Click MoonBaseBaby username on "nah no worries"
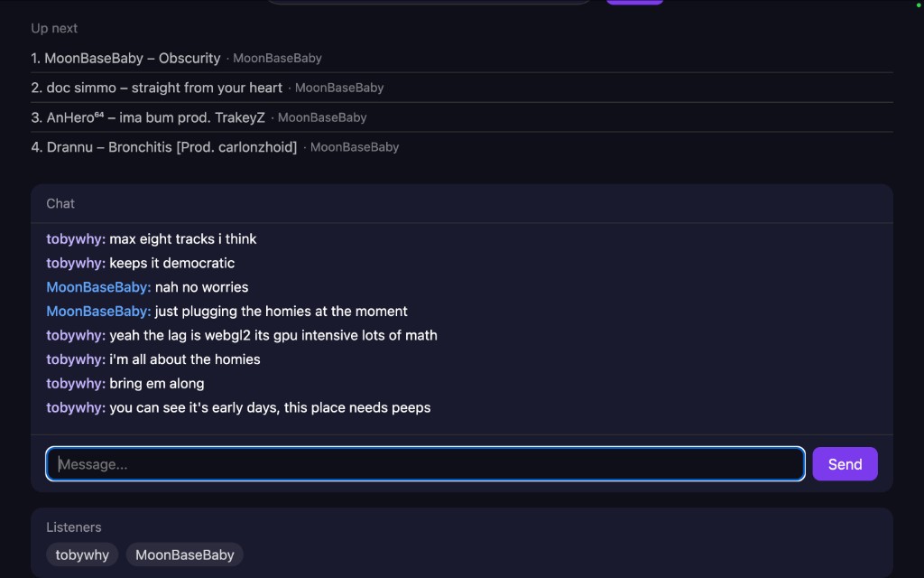924x578 pixels. point(98,287)
